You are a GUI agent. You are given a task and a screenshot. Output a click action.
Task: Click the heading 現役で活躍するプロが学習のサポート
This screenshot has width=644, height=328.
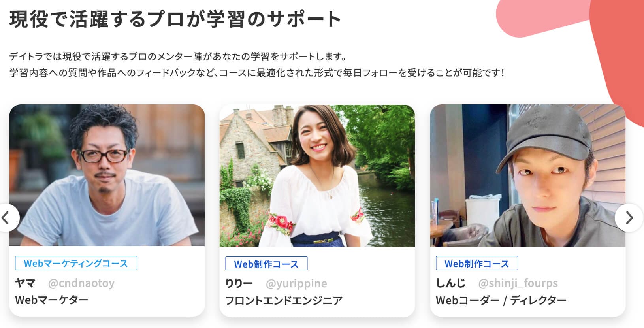point(175,19)
